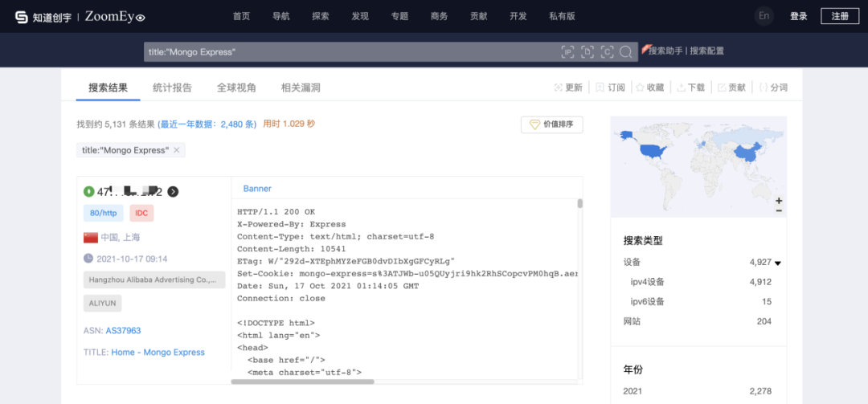Click the China flag icon
868x404 pixels.
(x=90, y=238)
